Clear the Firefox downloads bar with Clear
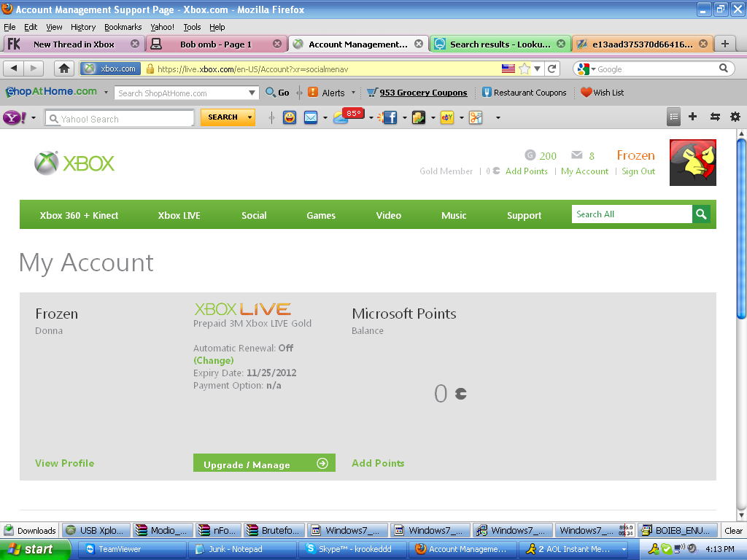The width and height of the screenshot is (747, 560). click(733, 531)
